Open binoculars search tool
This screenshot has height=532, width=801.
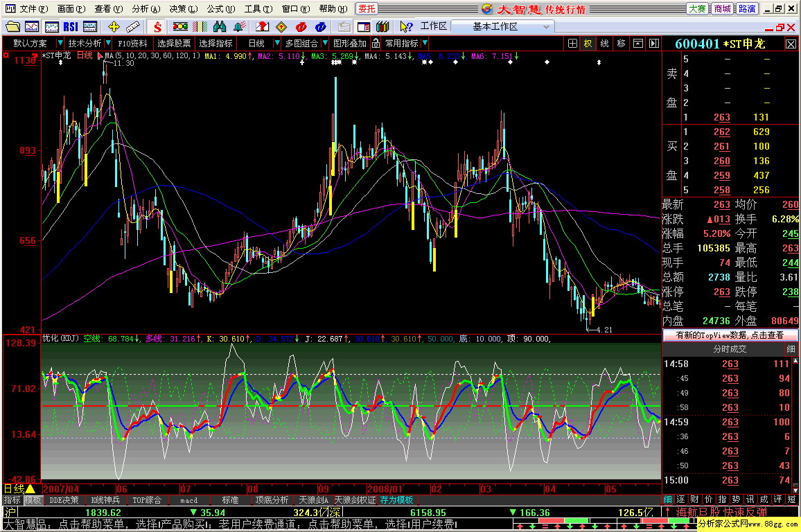pos(220,26)
